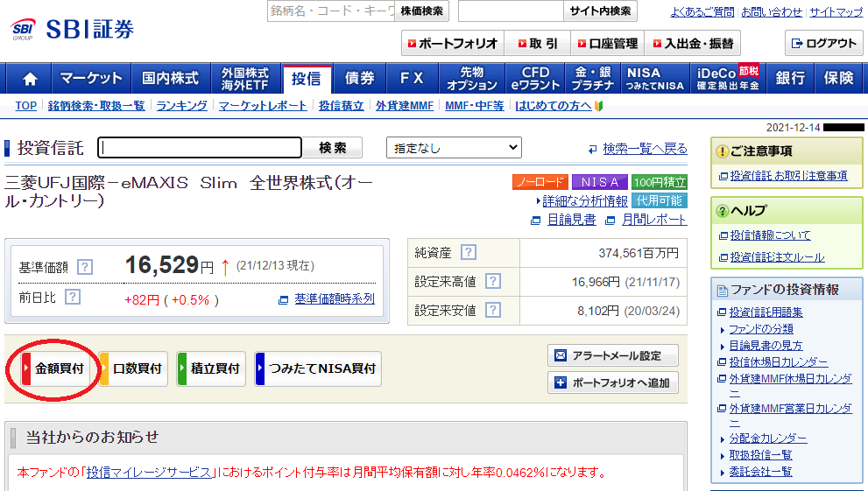Open the 外貨建MMF submenu link

coord(405,106)
